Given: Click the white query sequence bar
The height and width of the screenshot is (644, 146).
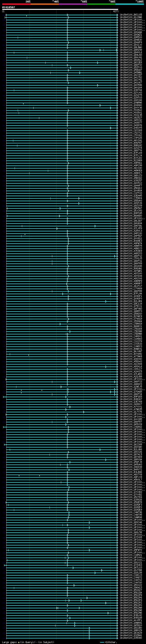Looking at the screenshot, I should (60, 10).
